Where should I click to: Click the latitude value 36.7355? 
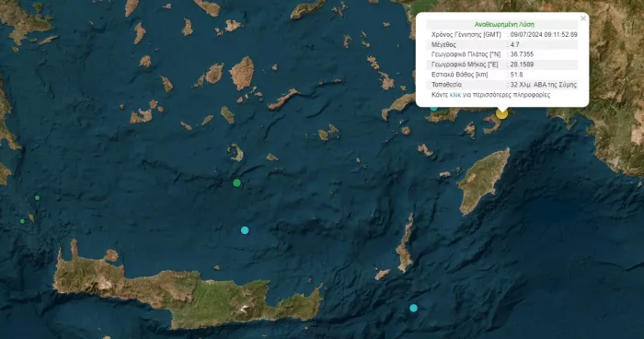point(522,54)
